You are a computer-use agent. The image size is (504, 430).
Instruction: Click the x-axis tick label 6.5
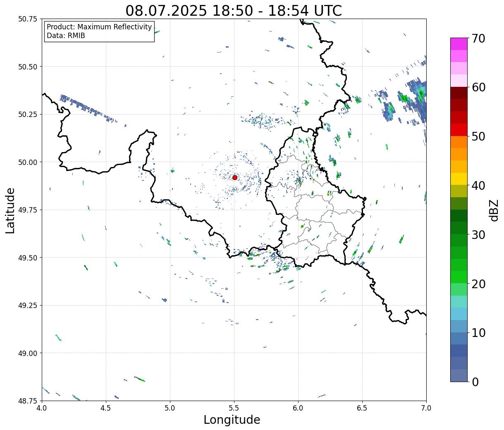[x=362, y=408]
